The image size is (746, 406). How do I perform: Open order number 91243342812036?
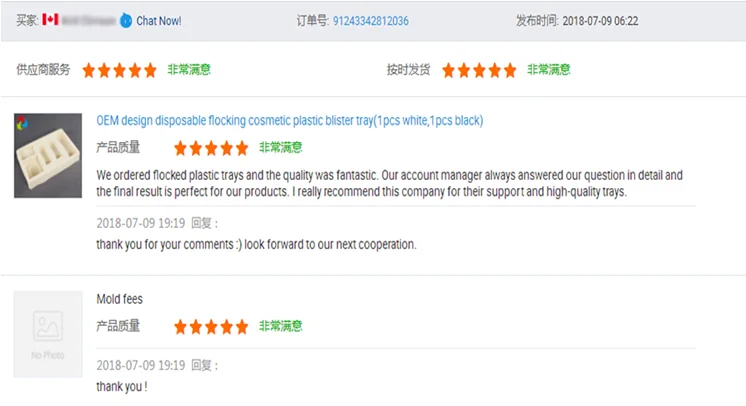[x=370, y=20]
